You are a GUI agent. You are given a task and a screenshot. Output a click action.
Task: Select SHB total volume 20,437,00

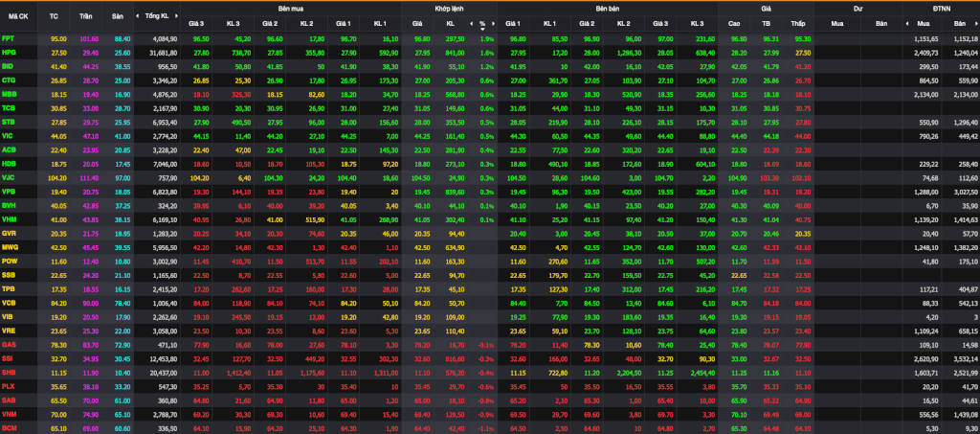(x=163, y=372)
